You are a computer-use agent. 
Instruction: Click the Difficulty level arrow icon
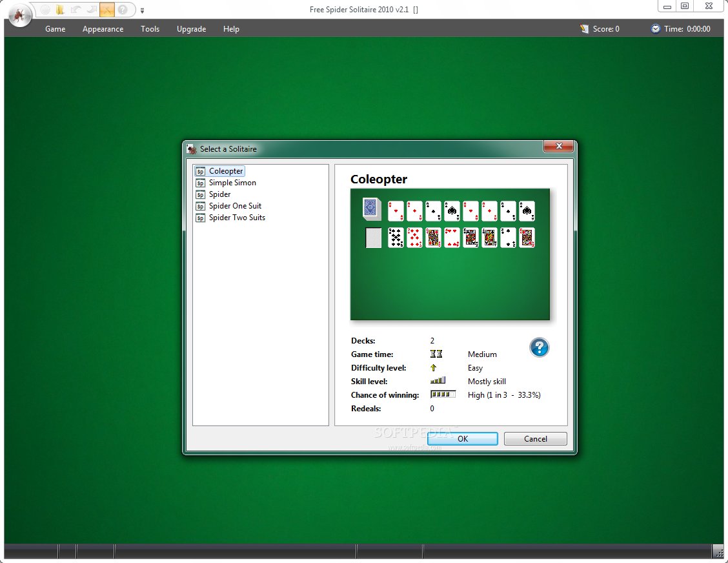pos(433,367)
